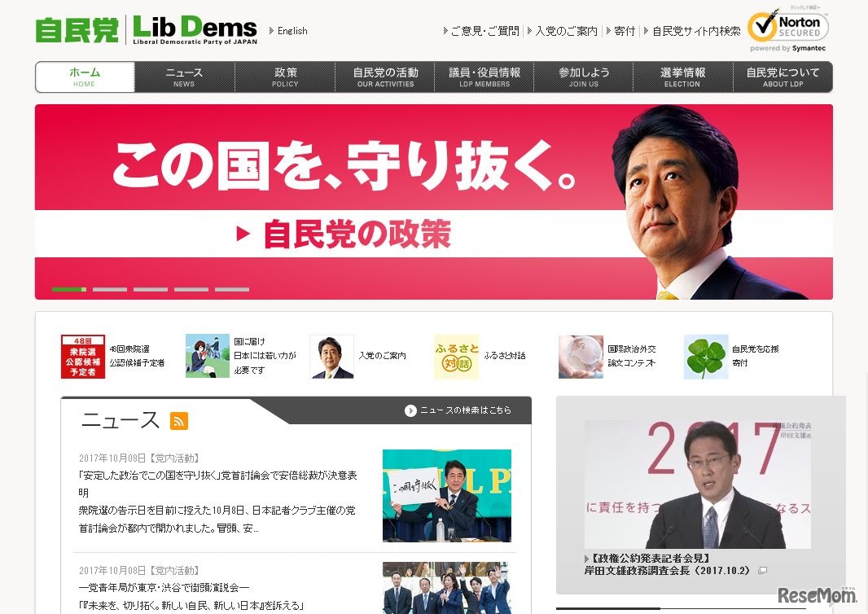The height and width of the screenshot is (614, 868).
Task: Open the Norton Secured seal badge
Action: (x=788, y=28)
